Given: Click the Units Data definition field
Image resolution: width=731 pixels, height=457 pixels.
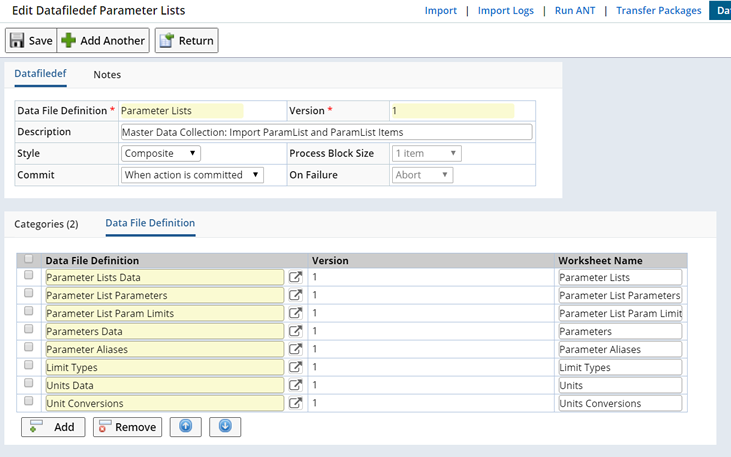Looking at the screenshot, I should [x=165, y=385].
